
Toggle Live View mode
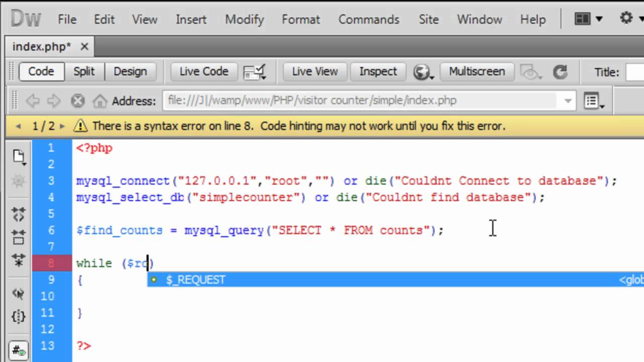[x=315, y=71]
